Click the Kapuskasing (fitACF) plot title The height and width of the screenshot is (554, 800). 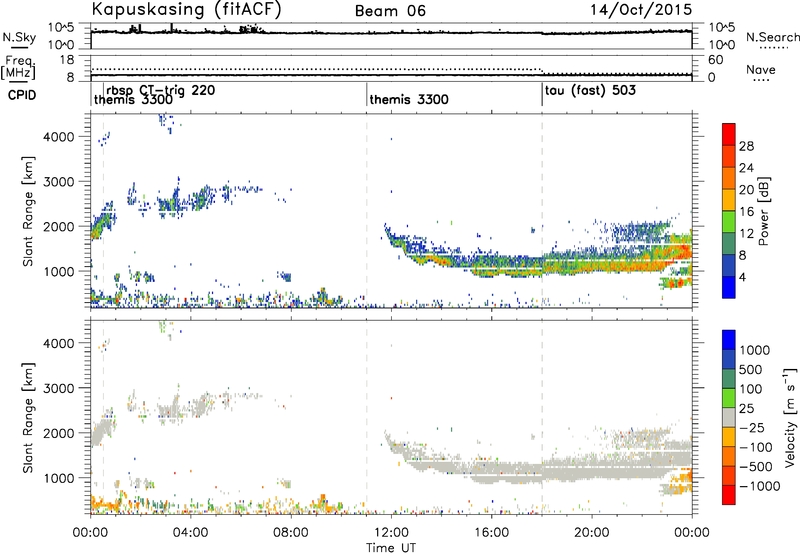pyautogui.click(x=186, y=10)
